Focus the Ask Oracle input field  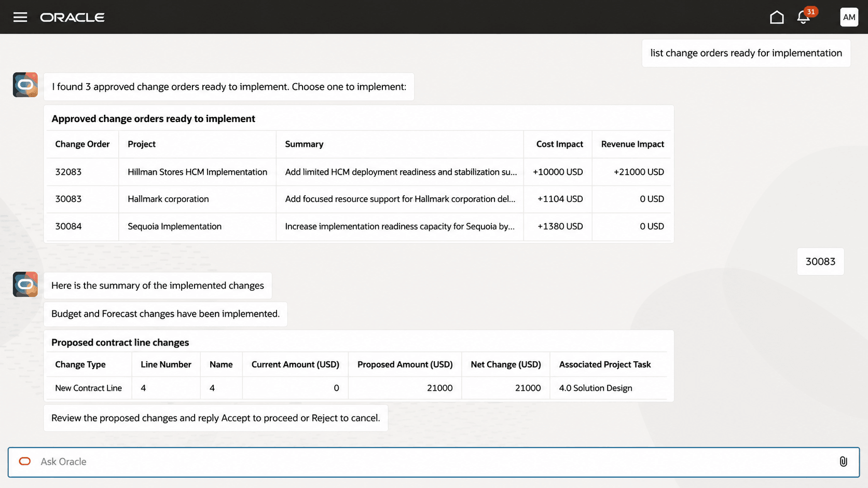point(434,462)
